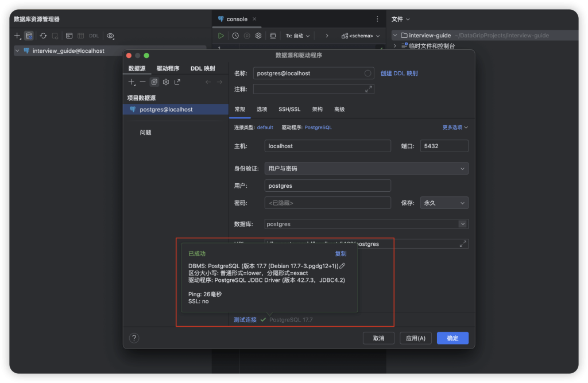Click inside the 端口 port field
Screen dimensions: 588x383
point(443,146)
